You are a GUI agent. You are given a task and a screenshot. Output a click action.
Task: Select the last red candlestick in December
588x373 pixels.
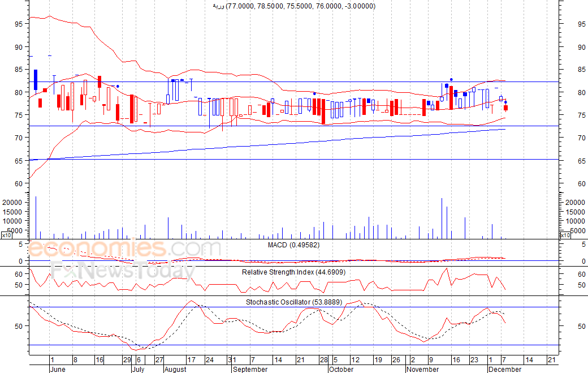coord(506,108)
